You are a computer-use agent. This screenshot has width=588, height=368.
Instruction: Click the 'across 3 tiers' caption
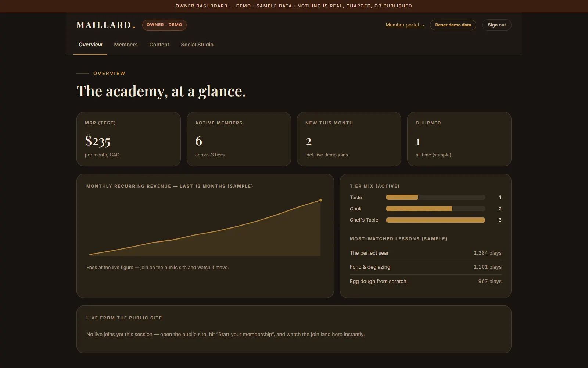[x=210, y=155]
